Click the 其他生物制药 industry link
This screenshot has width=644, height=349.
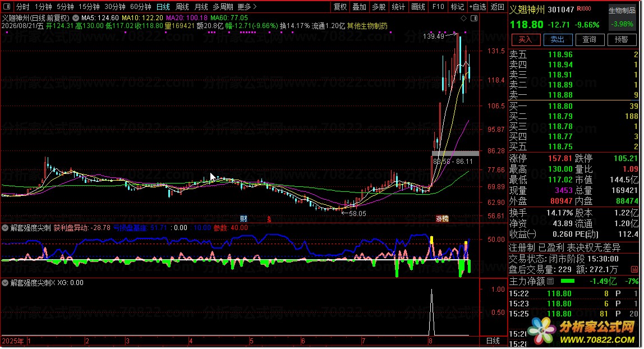pos(367,26)
